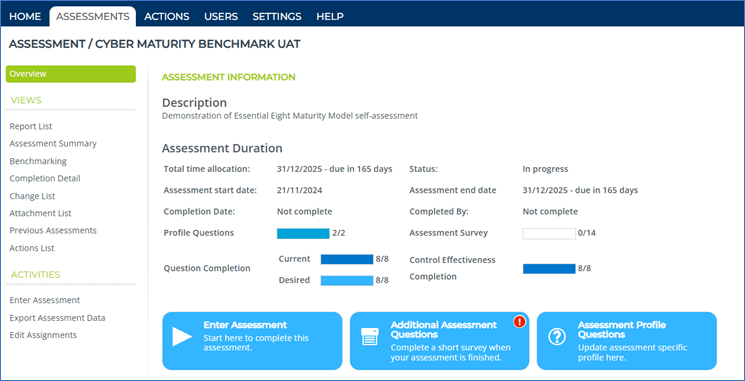
Task: View the Change List
Action: click(x=32, y=196)
